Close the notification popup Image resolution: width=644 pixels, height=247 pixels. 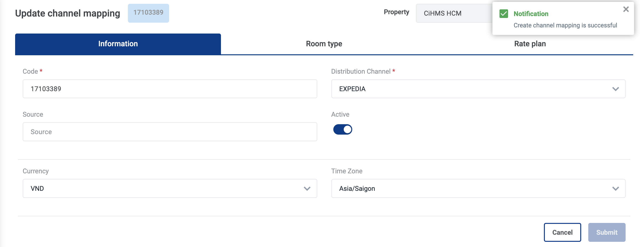626,9
